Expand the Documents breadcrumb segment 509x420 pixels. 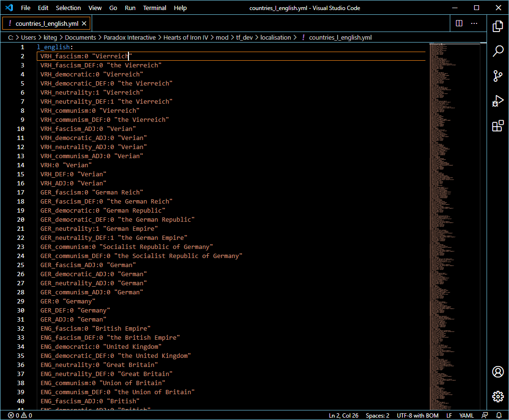pos(81,37)
